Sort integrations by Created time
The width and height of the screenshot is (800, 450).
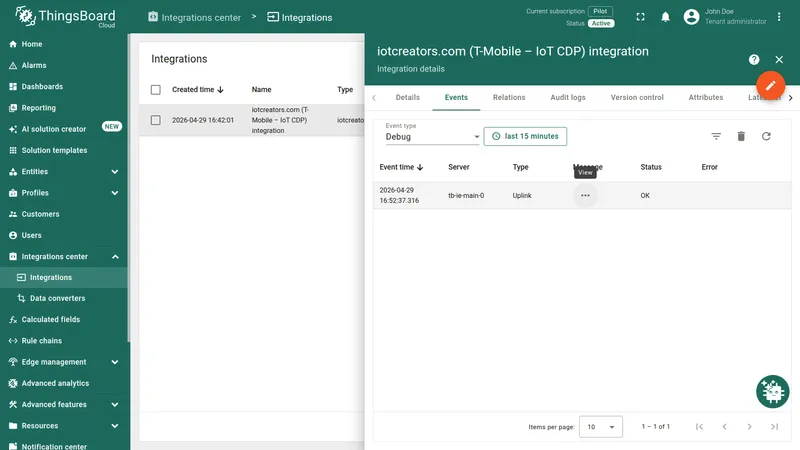pos(197,90)
